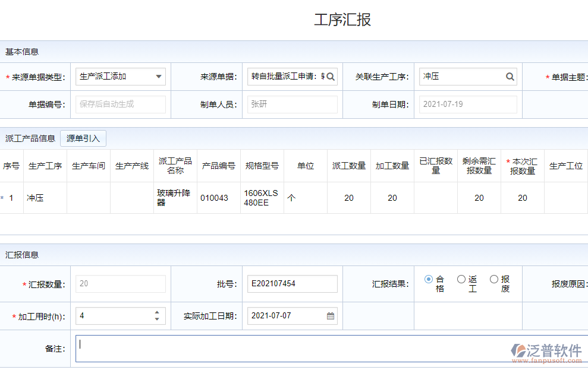This screenshot has height=370, width=588.
Task: Click increment arrow on 加工用时 spinner
Action: point(156,312)
